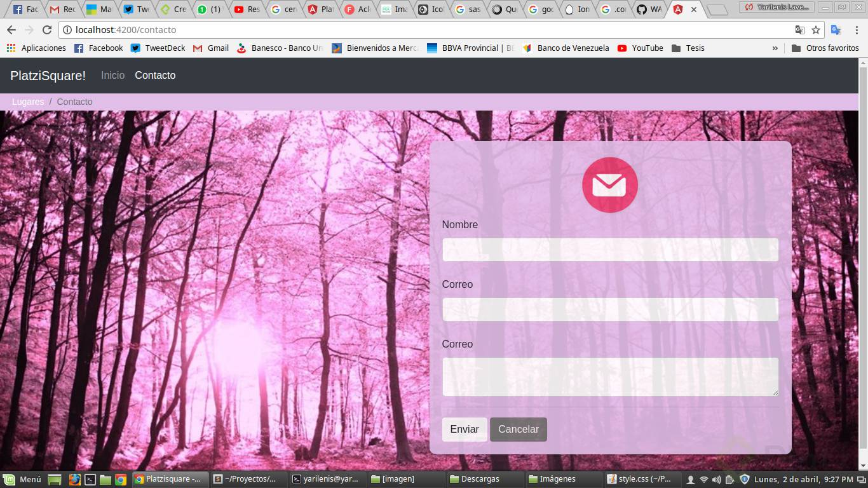The width and height of the screenshot is (868, 488).
Task: Open the BBVA Provincial bookmark
Action: 470,48
